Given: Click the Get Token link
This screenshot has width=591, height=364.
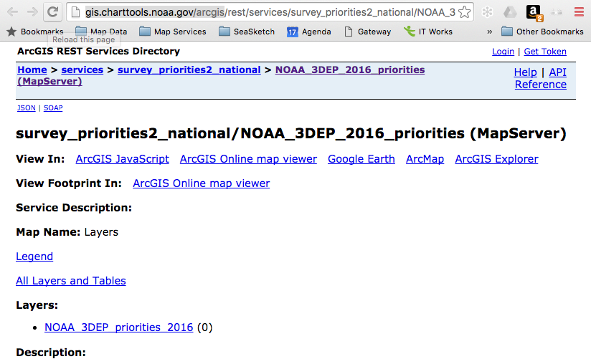Looking at the screenshot, I should 545,52.
